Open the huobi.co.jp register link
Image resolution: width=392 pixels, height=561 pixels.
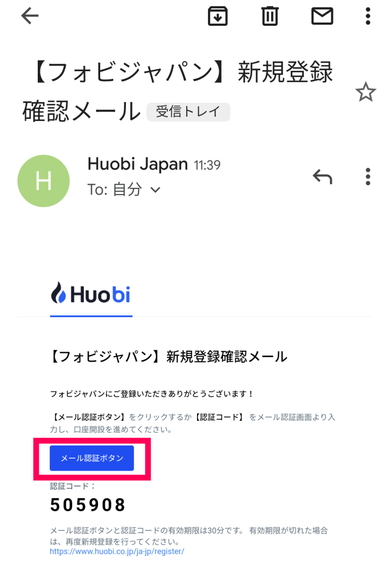pyautogui.click(x=117, y=551)
